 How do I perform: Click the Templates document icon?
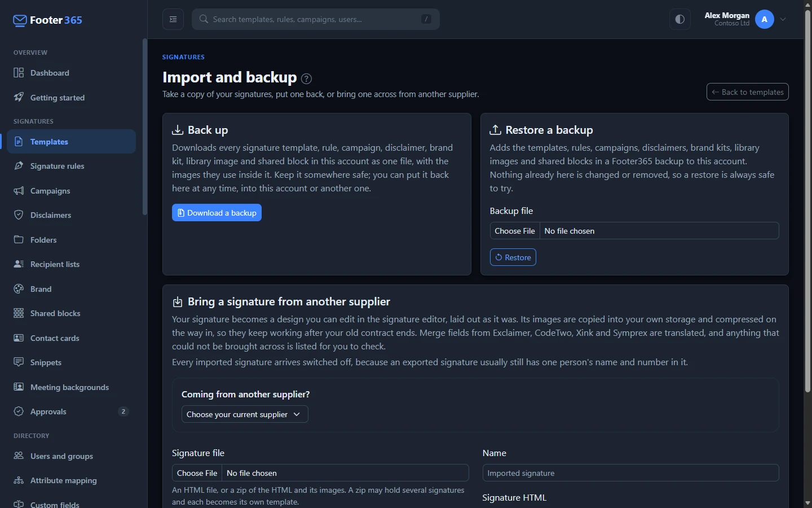(x=19, y=142)
